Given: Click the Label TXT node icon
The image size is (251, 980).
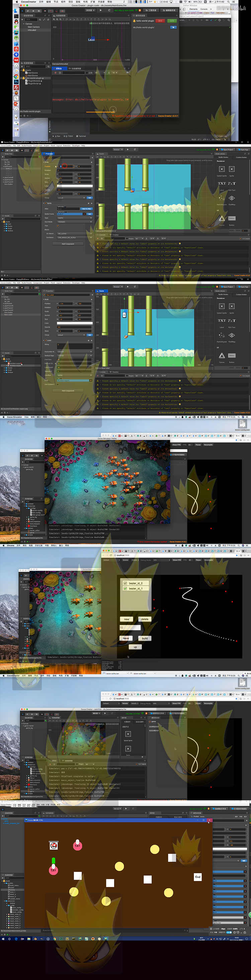Looking at the screenshot, I should point(222,183).
